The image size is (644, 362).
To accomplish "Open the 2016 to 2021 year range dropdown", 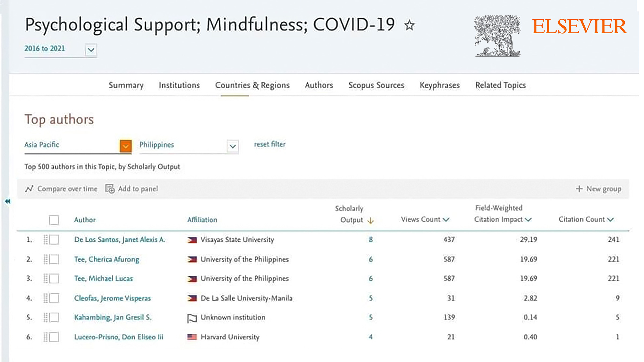I will click(x=91, y=50).
